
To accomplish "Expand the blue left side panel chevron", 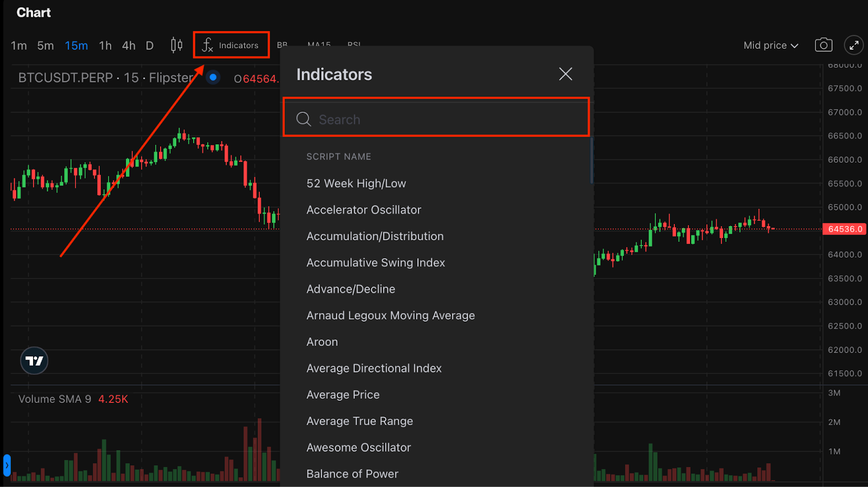I will pyautogui.click(x=7, y=465).
